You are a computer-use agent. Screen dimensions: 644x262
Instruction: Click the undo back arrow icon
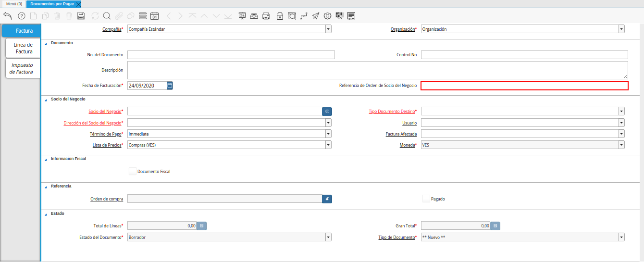coord(7,16)
